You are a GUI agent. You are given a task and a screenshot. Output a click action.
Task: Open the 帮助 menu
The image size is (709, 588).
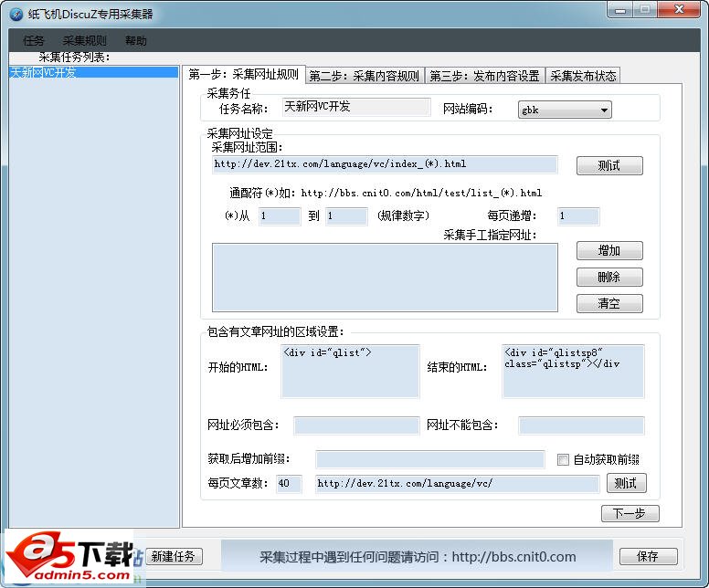[135, 41]
